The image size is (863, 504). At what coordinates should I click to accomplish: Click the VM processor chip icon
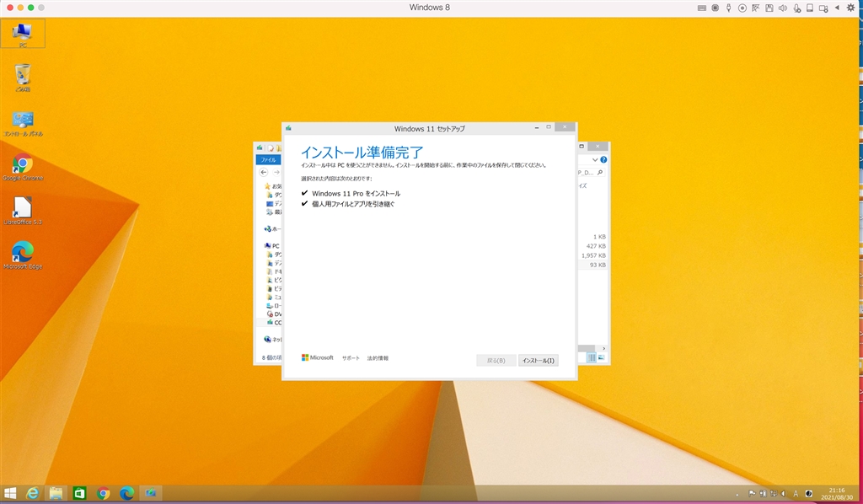pyautogui.click(x=715, y=8)
